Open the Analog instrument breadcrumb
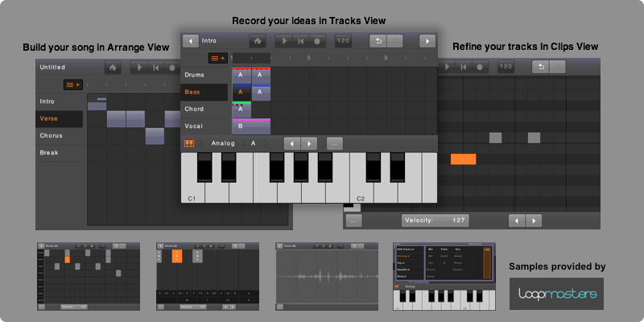This screenshot has width=644, height=322. (x=223, y=143)
